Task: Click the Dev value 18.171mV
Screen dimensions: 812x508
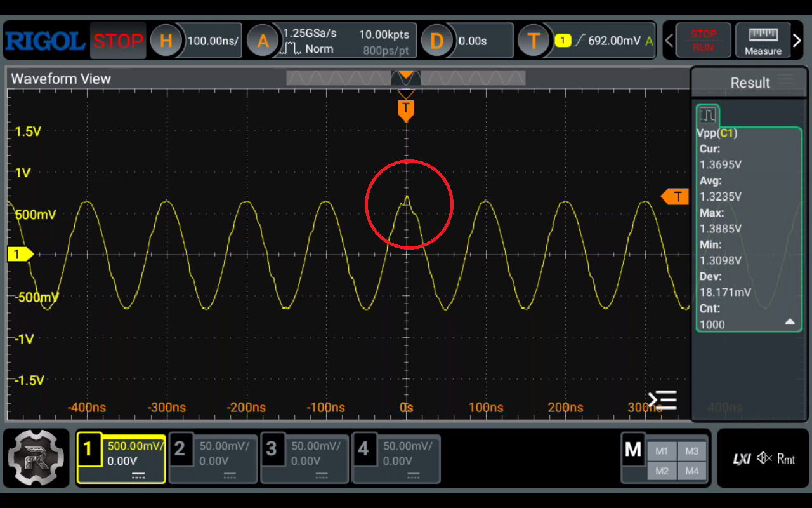Action: click(725, 292)
